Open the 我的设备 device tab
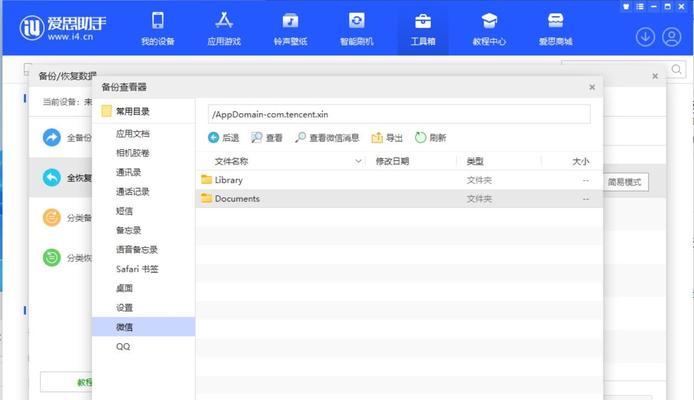 click(x=158, y=29)
